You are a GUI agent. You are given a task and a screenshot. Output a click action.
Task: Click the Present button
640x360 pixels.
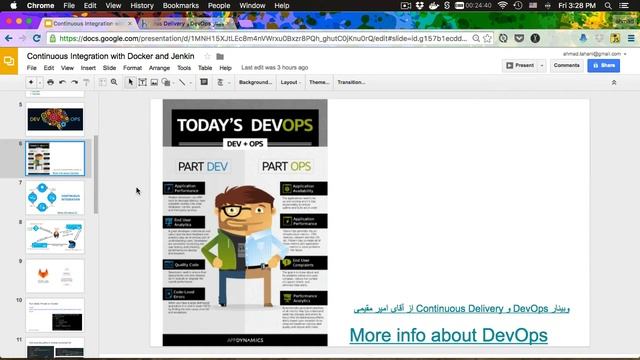(x=520, y=65)
